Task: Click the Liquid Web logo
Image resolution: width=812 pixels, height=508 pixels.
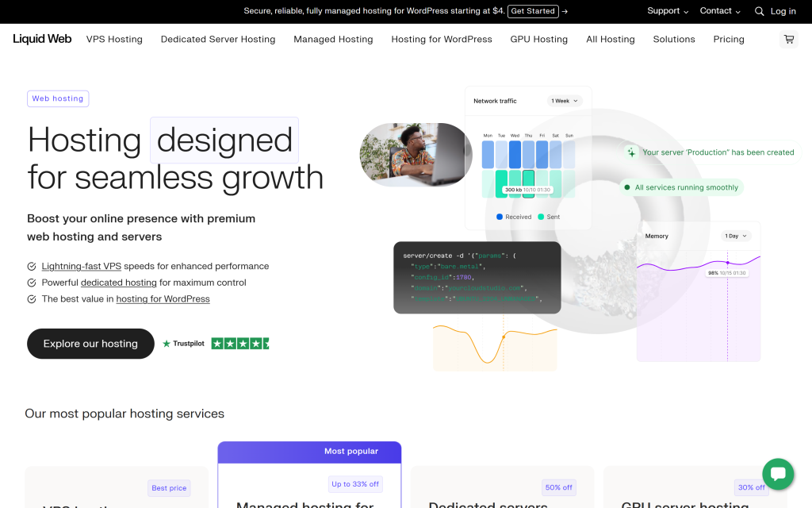Action: pos(42,39)
